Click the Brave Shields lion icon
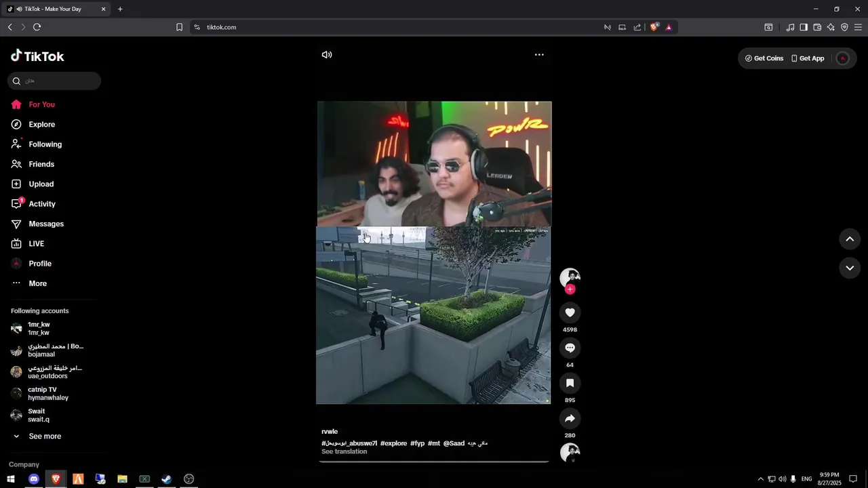 (x=654, y=27)
